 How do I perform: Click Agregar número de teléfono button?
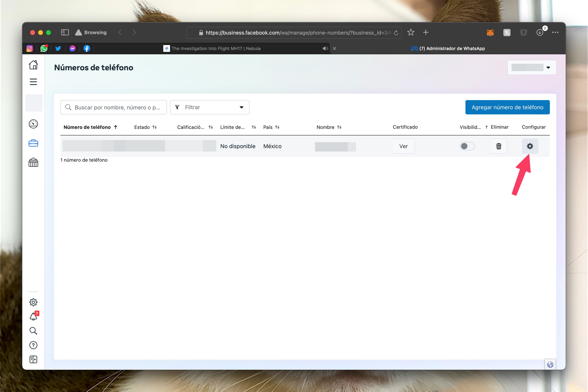coord(507,107)
